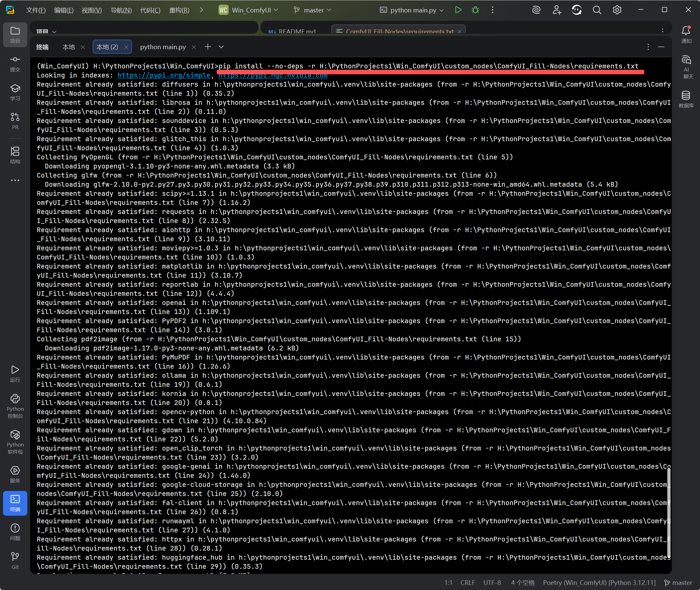
Task: Switch to README.md editor tab
Action: [292, 31]
